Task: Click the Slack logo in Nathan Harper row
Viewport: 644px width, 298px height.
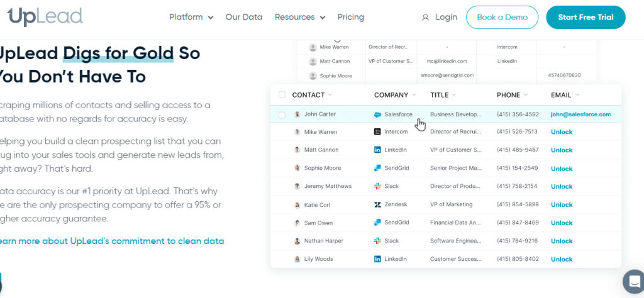Action: pos(377,241)
